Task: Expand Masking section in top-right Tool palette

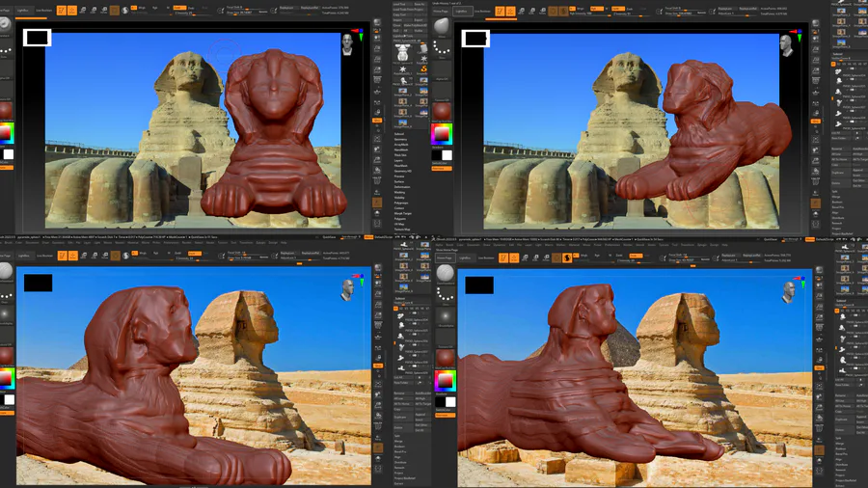Action: pyautogui.click(x=399, y=192)
